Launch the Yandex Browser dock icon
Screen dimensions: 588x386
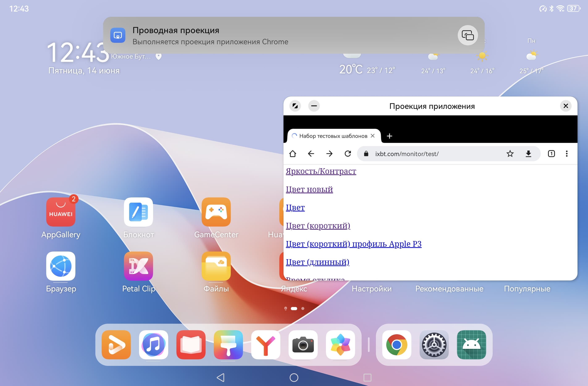[266, 344]
